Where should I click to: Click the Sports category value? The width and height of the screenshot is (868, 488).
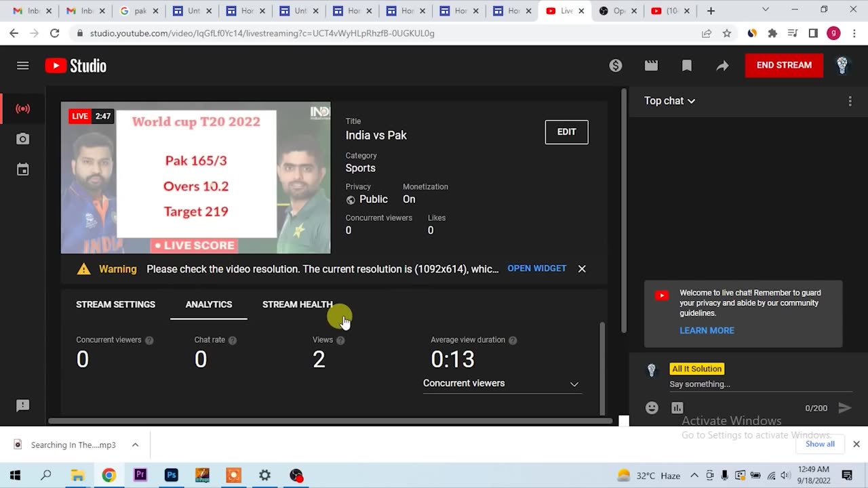[361, 168]
